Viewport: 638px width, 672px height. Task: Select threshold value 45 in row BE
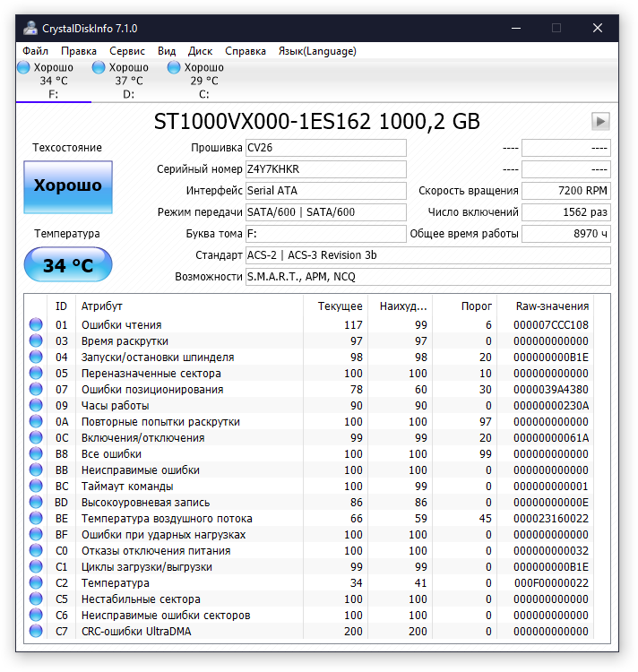pos(485,518)
